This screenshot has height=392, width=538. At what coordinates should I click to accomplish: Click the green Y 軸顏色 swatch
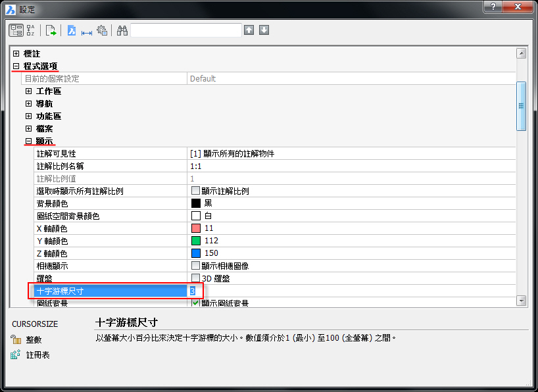[x=196, y=241]
